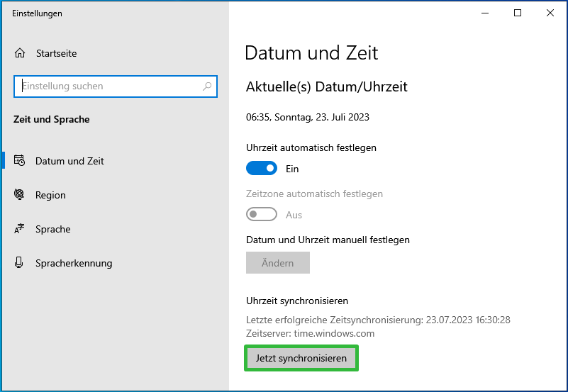This screenshot has height=392, width=568.
Task: Click the magnifier icon in search box
Action: (207, 86)
